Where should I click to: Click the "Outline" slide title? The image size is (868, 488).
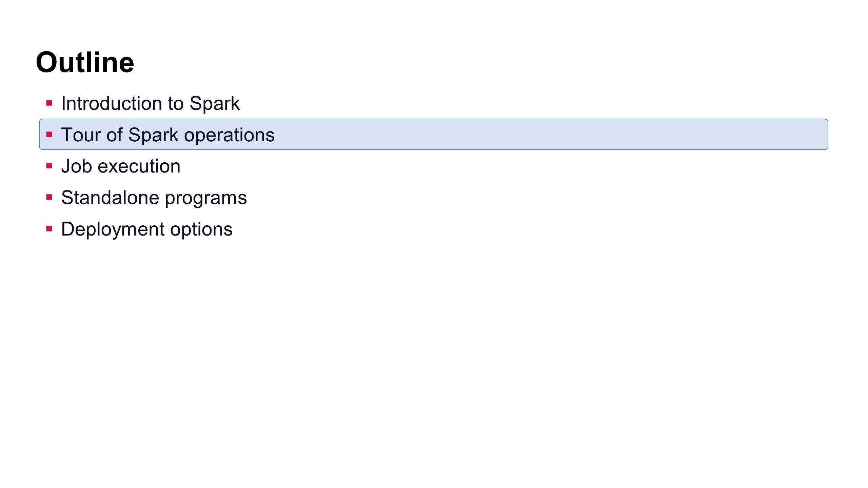pos(85,62)
